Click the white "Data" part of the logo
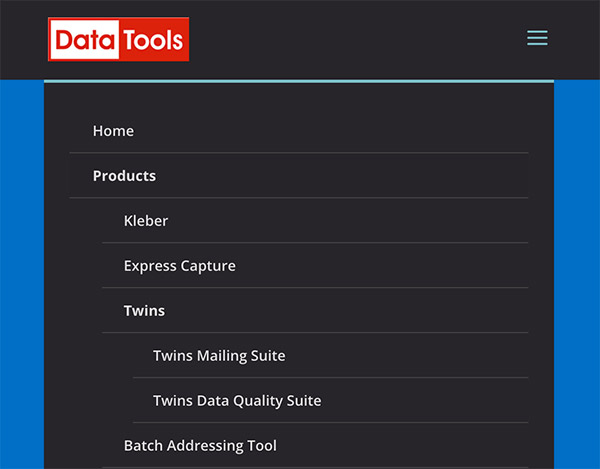600x469 pixels. [x=86, y=40]
